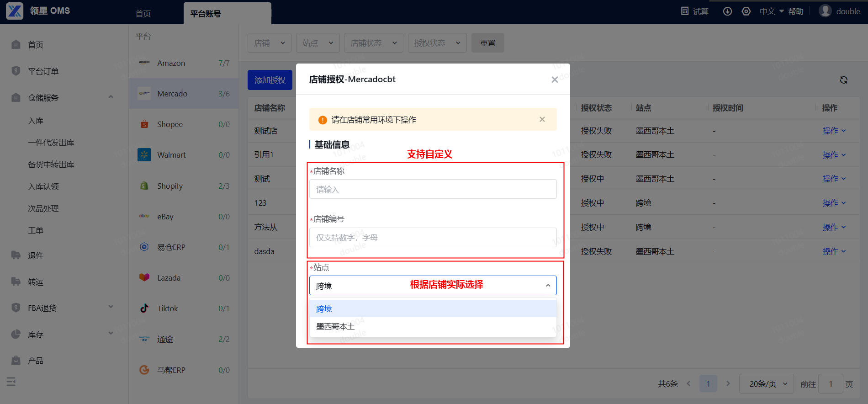Open the 店铺状态 filter dropdown

pos(374,43)
